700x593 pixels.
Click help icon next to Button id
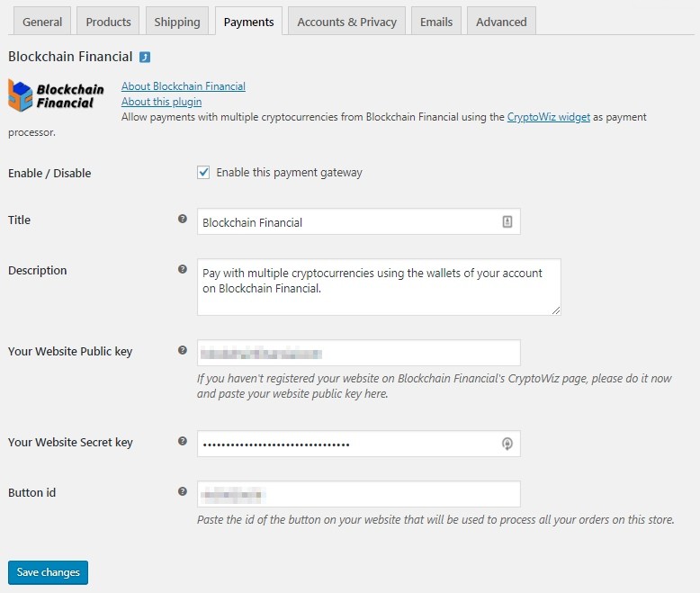coord(183,491)
